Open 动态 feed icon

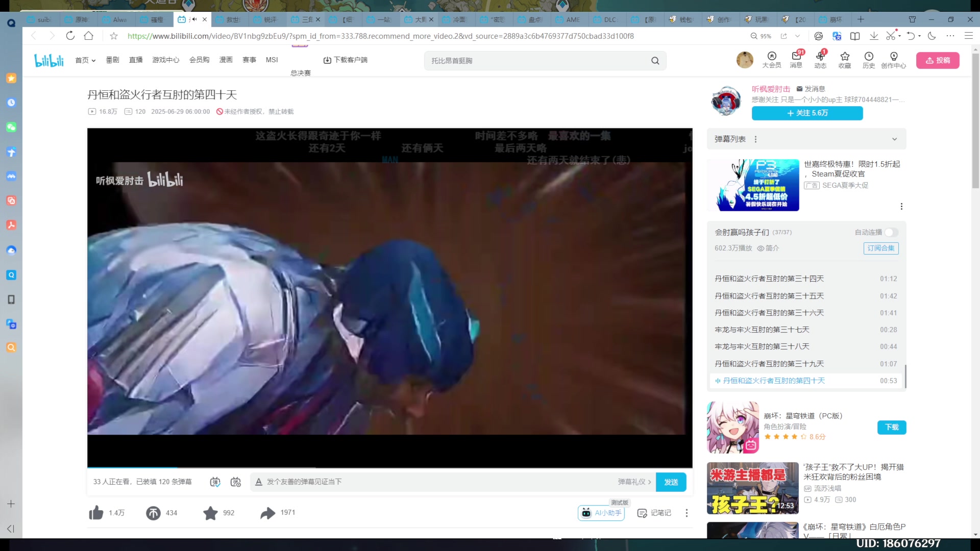pyautogui.click(x=820, y=60)
